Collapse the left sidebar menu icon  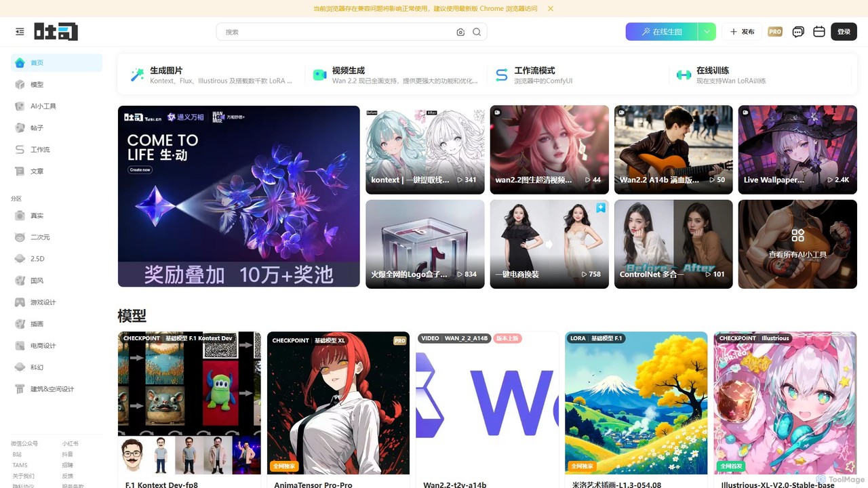click(20, 32)
